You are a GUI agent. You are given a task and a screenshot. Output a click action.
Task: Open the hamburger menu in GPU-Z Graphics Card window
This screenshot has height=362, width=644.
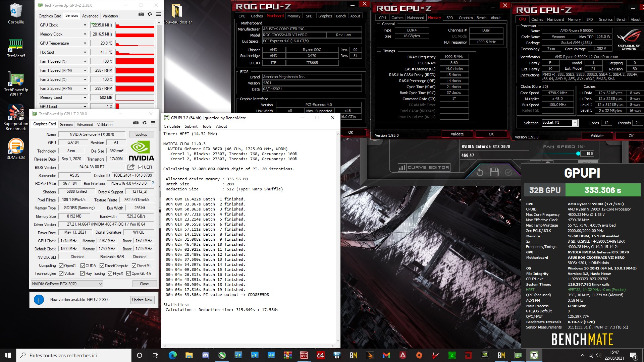tap(153, 123)
